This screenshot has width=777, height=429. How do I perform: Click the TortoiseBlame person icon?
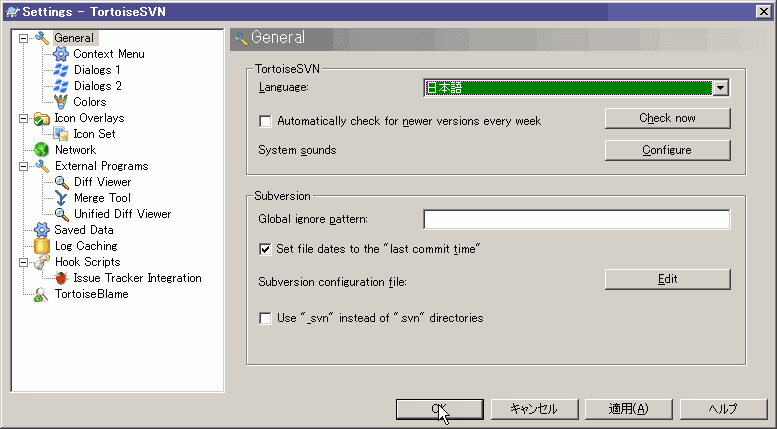pyautogui.click(x=42, y=294)
